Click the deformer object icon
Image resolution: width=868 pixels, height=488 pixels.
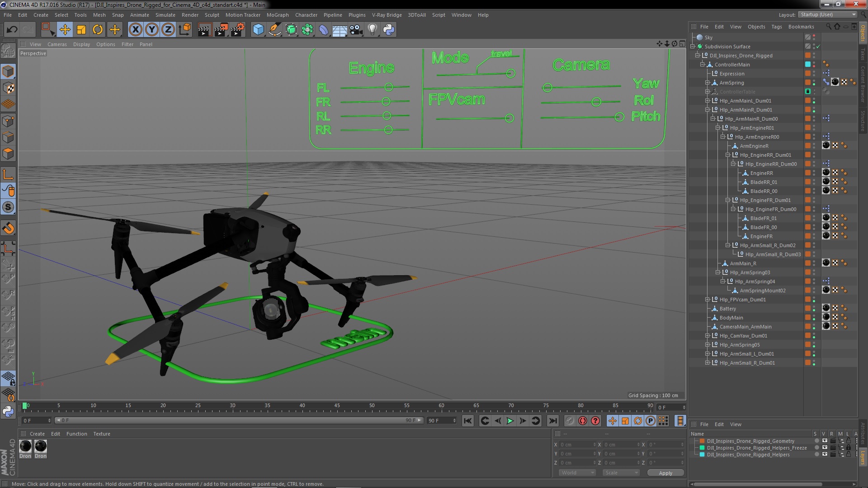click(324, 30)
